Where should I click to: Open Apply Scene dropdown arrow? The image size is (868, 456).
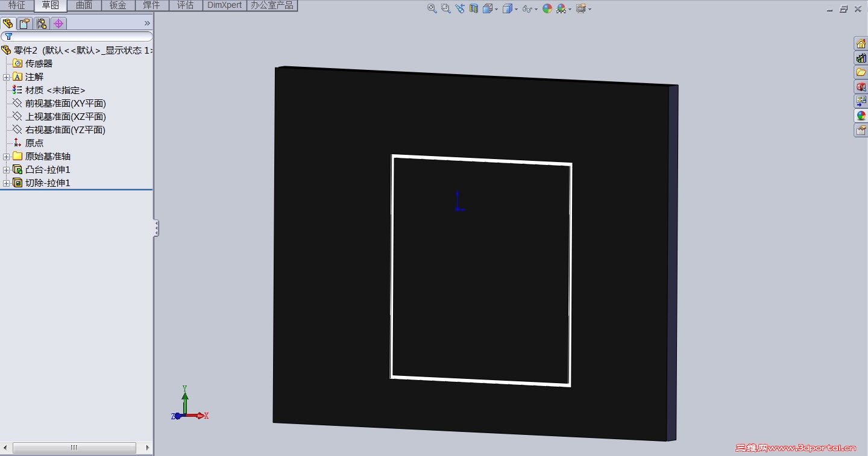(570, 9)
